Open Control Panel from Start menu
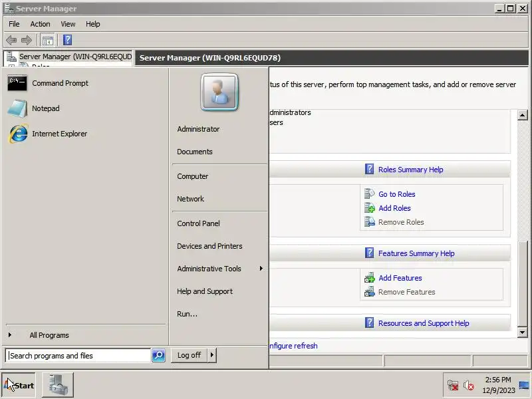 click(x=198, y=223)
